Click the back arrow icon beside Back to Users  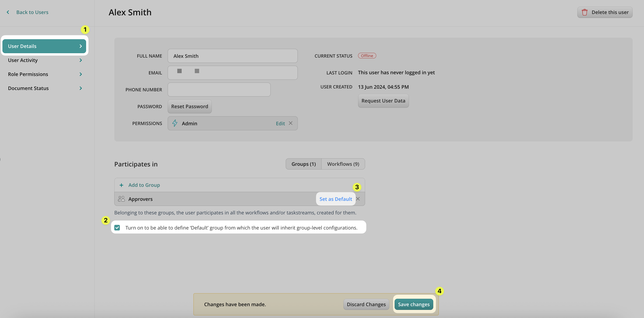8,12
